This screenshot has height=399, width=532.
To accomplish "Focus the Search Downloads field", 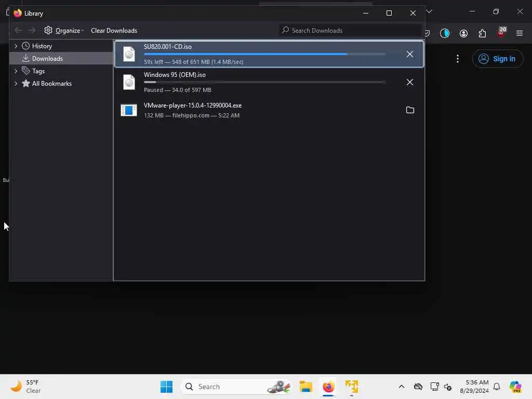I will (351, 31).
